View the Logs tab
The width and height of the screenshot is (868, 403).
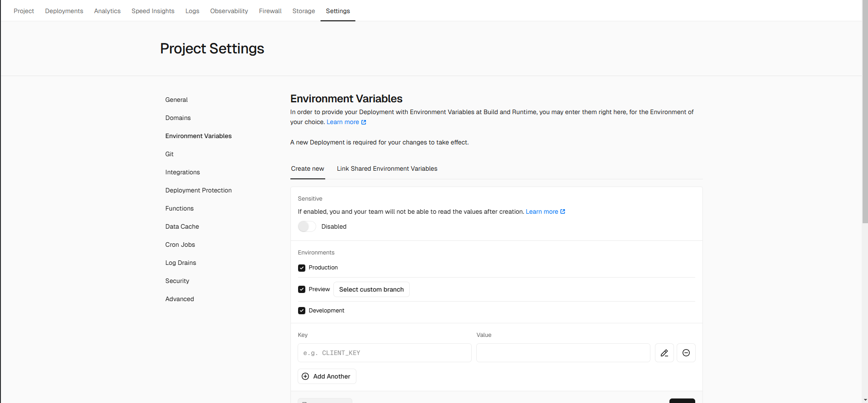coord(192,11)
